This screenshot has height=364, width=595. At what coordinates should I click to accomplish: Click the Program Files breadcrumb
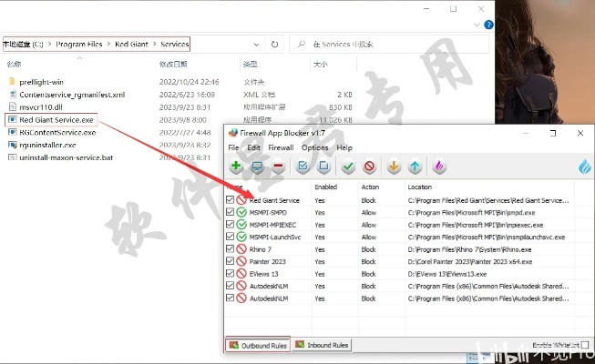click(x=79, y=44)
